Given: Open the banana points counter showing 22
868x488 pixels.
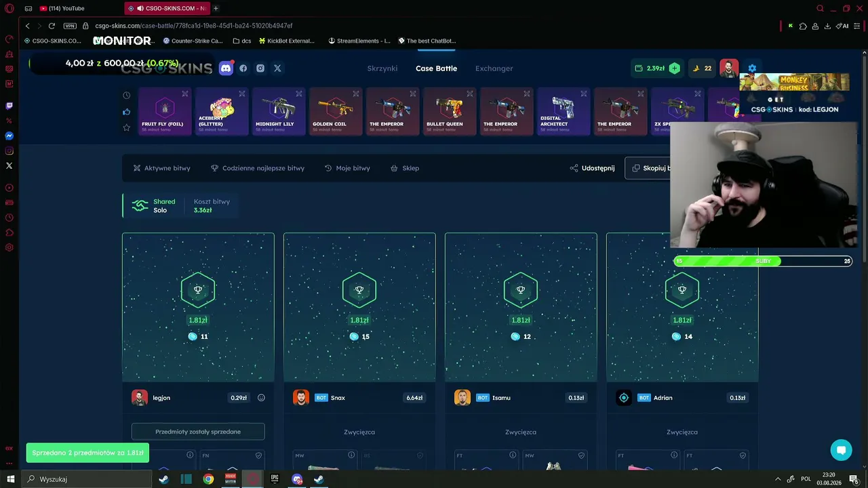Looking at the screenshot, I should (x=702, y=68).
